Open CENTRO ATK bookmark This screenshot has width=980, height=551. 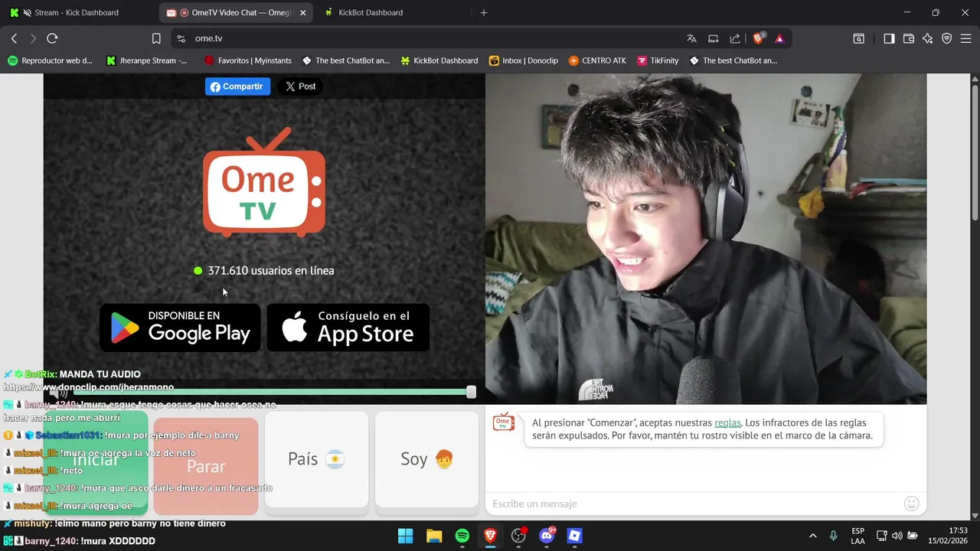(597, 60)
